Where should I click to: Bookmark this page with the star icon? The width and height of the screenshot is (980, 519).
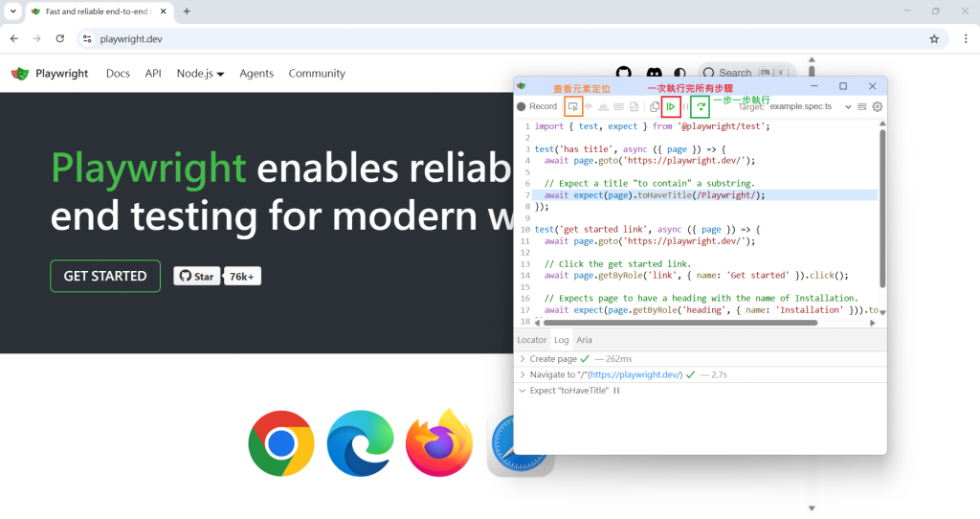(934, 38)
